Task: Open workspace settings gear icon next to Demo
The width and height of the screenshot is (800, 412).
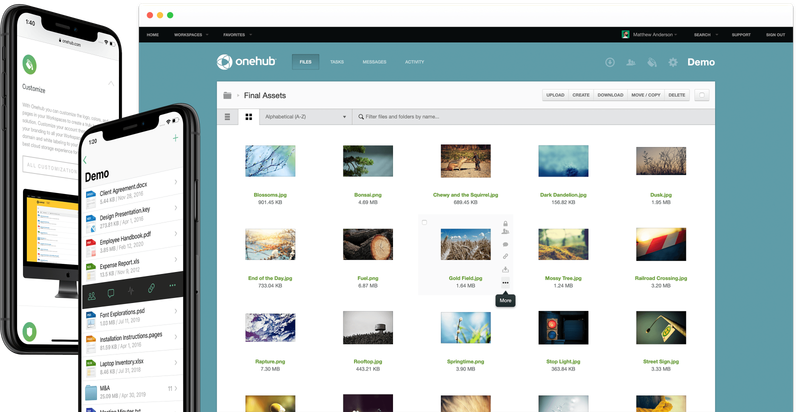Action: (x=673, y=62)
